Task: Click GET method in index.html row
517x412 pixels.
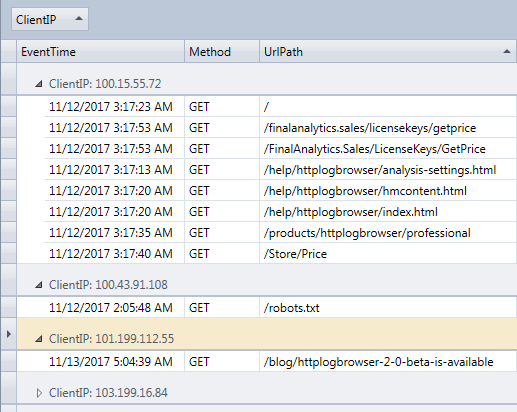Action: 222,212
